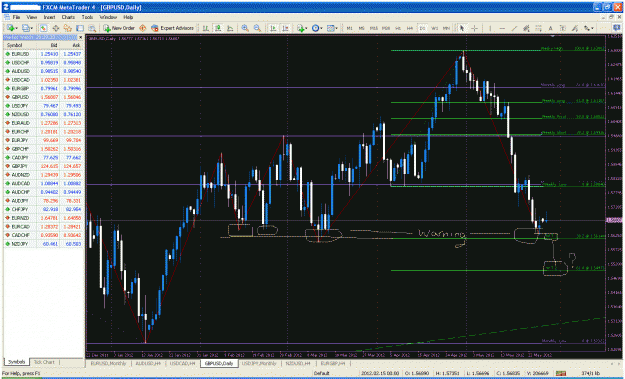Click the New Order button

(119, 28)
